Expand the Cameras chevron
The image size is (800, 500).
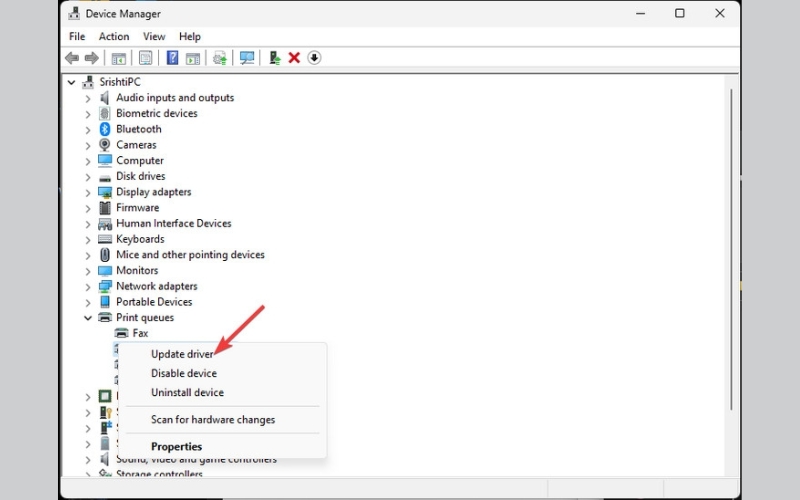coord(88,146)
